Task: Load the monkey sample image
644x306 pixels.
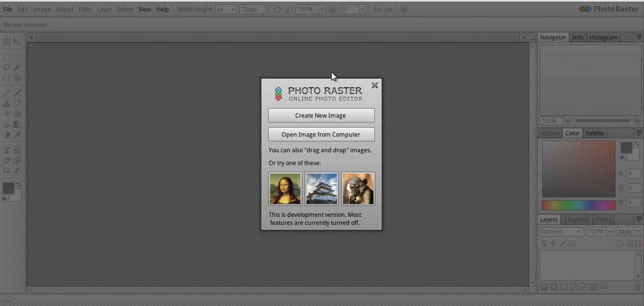Action: tap(358, 189)
